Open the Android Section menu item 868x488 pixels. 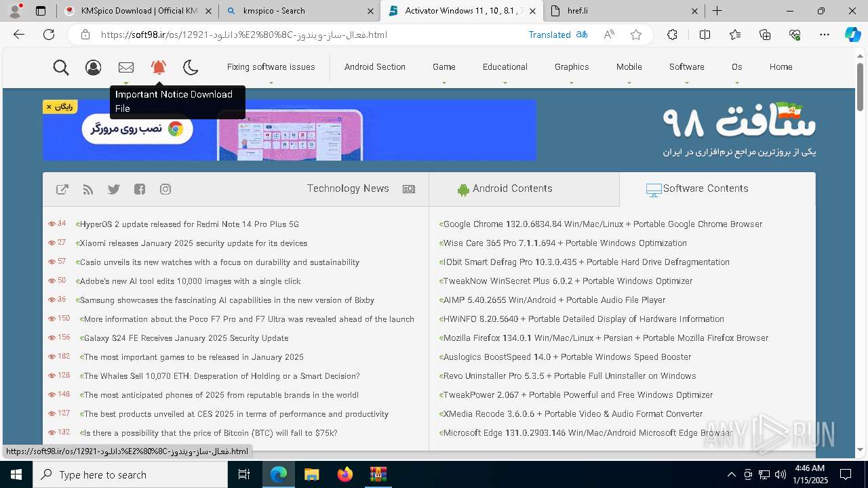click(375, 67)
